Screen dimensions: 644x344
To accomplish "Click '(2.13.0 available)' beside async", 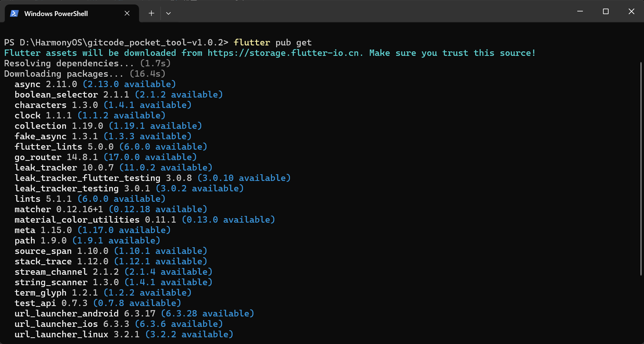I will click(129, 84).
